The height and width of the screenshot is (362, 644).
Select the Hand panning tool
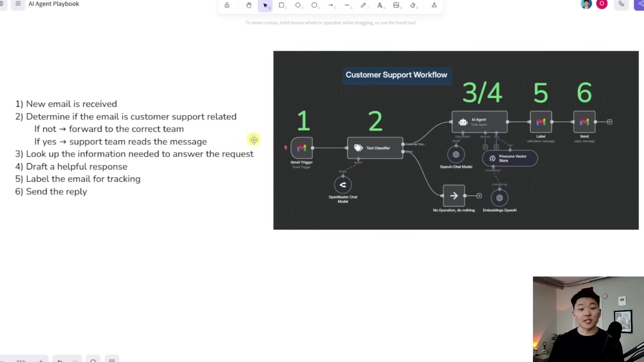point(249,5)
